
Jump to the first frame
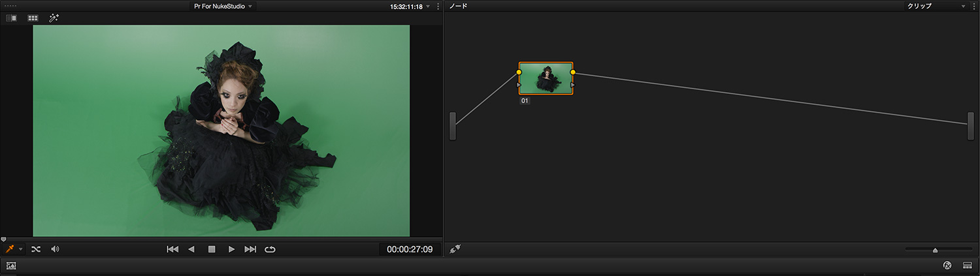click(172, 249)
